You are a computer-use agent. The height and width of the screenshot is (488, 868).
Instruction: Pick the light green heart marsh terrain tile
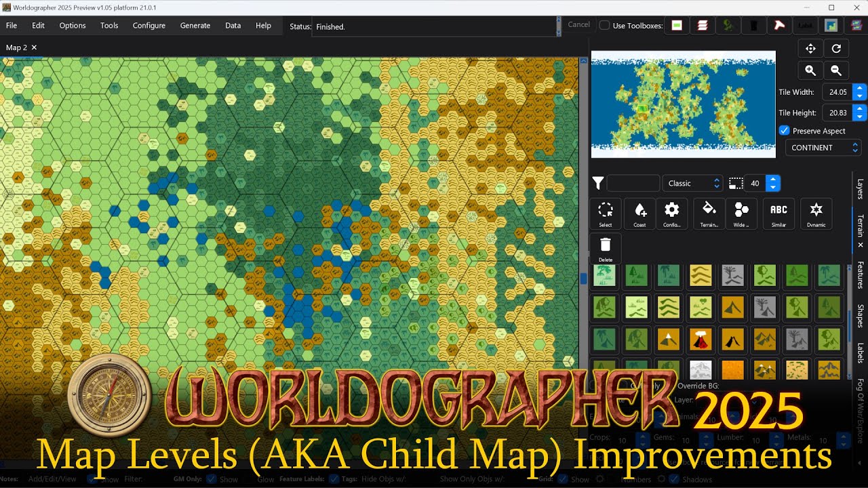[701, 307]
